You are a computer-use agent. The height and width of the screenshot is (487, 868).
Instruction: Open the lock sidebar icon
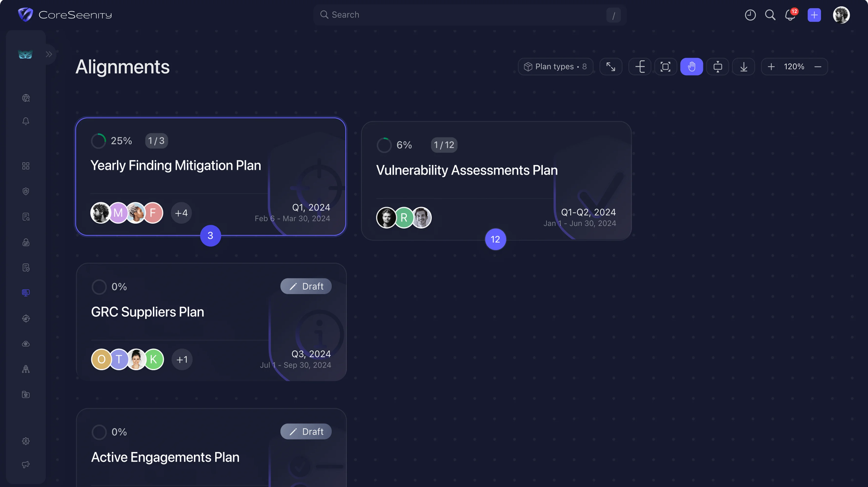(x=26, y=242)
